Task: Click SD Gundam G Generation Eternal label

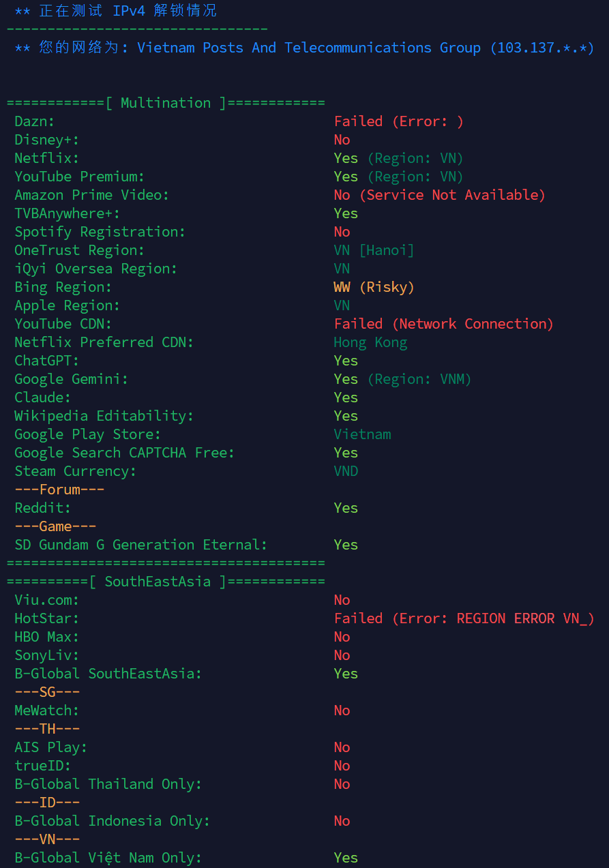Action: (x=141, y=545)
